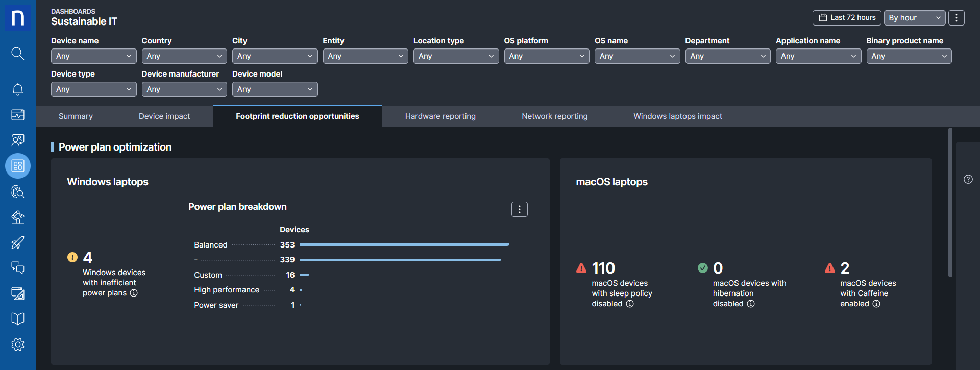Screen dimensions: 980x370
Task: Open the settings gear icon
Action: tap(17, 344)
